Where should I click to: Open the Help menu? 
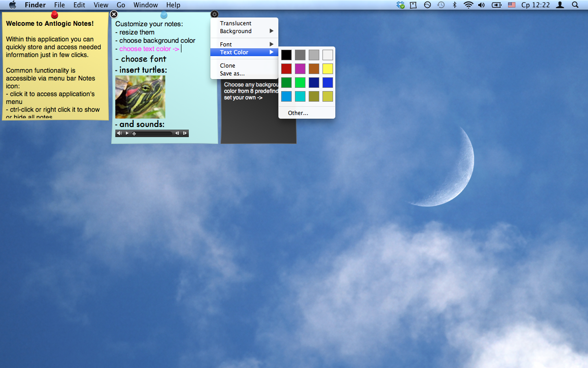173,5
